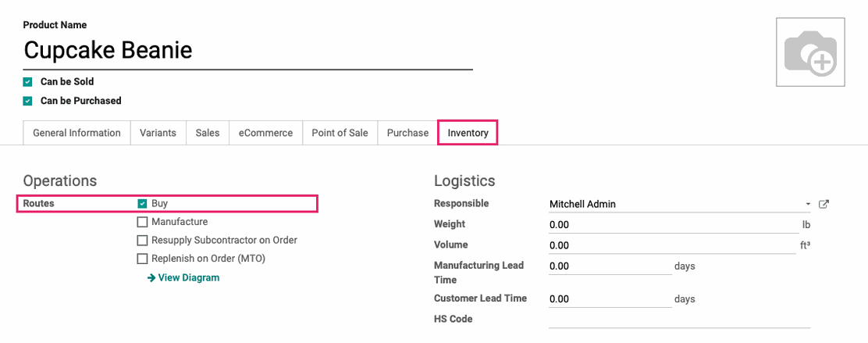
Task: Switch to the General Information tab
Action: point(77,133)
